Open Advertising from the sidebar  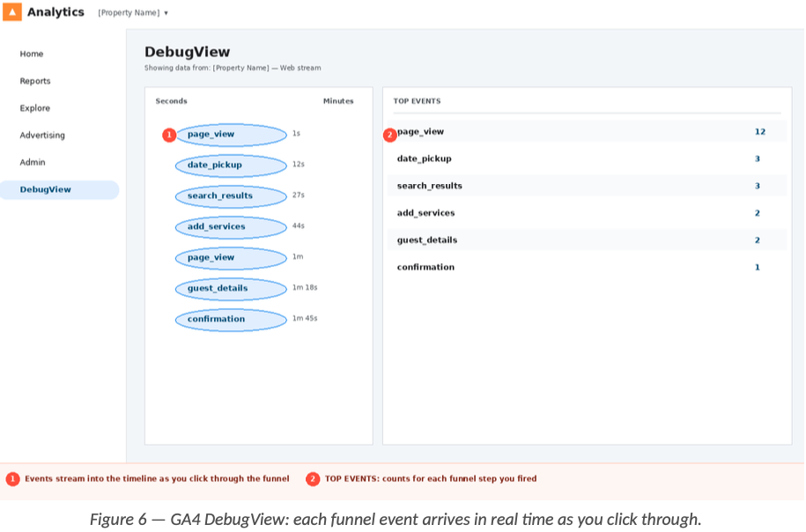[42, 136]
